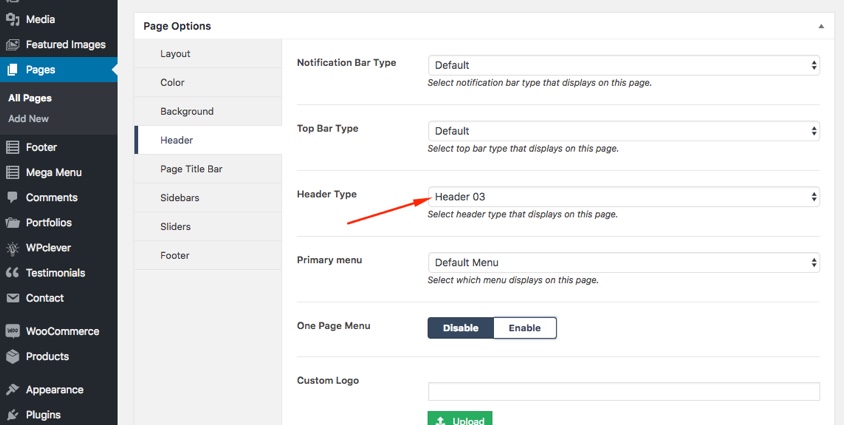Image resolution: width=844 pixels, height=425 pixels.
Task: Enable the One Page Menu
Action: click(524, 328)
